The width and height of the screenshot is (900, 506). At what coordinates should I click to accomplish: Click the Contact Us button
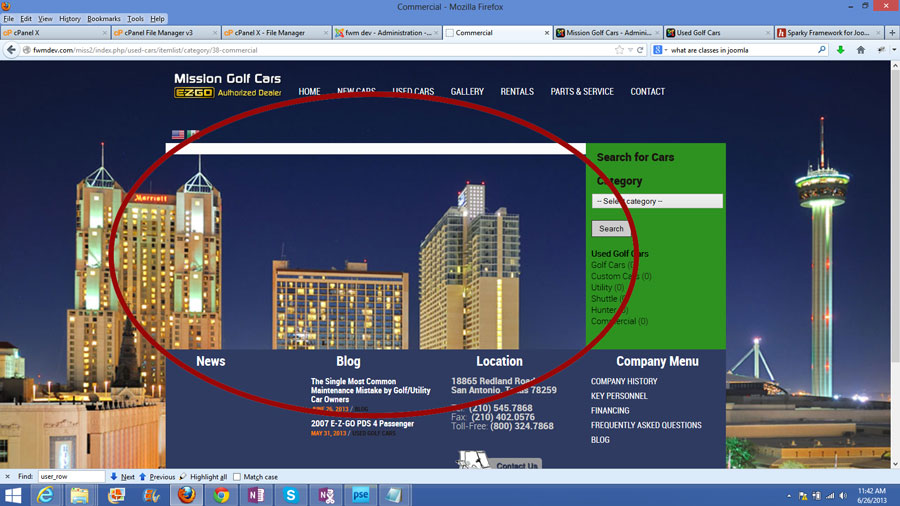(500, 461)
